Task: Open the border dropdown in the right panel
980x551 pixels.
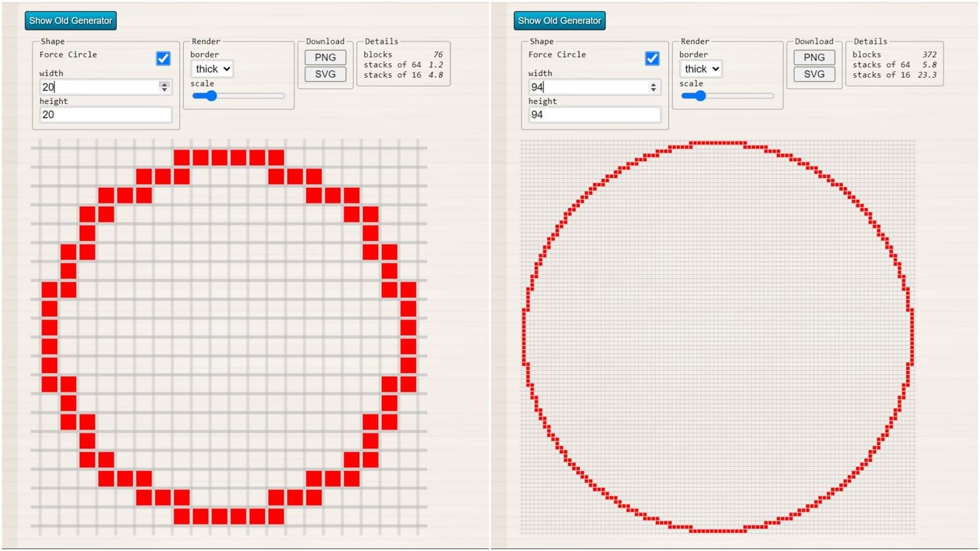Action: tap(700, 68)
